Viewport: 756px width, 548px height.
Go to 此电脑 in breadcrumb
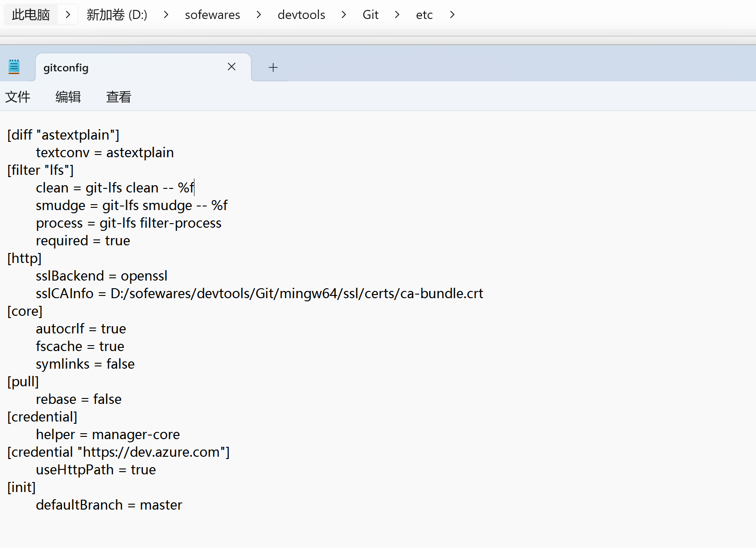click(x=31, y=14)
